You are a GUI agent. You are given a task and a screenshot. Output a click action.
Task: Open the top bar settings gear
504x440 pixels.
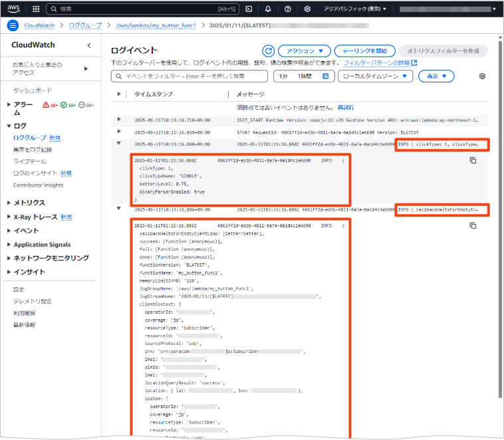(x=307, y=9)
